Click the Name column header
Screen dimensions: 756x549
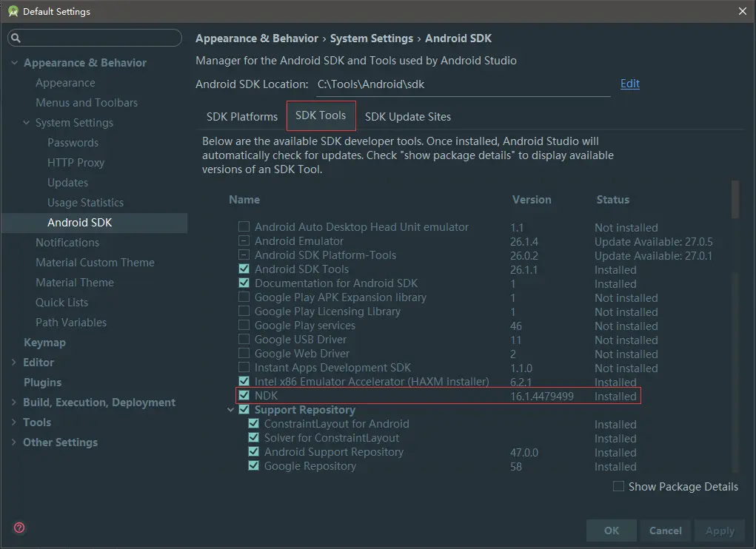[244, 199]
